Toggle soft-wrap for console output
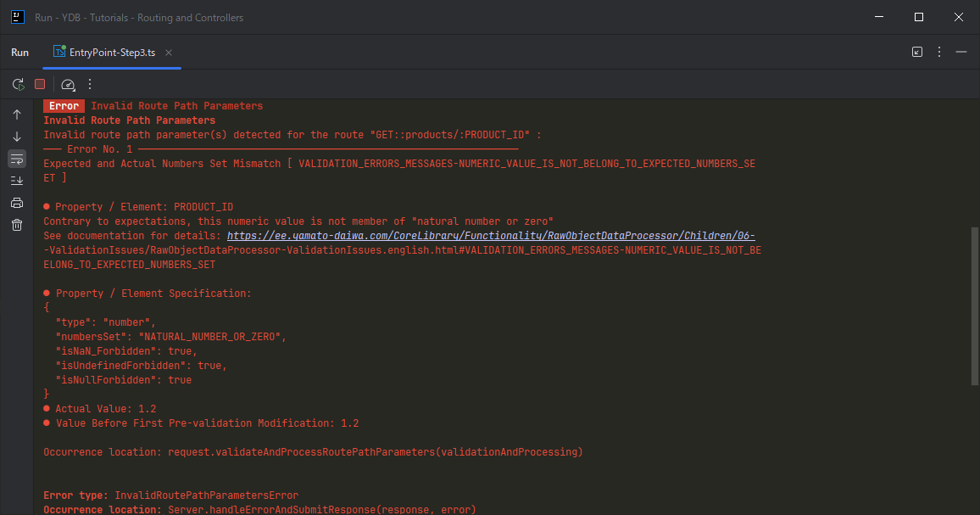The image size is (980, 515). (x=17, y=159)
